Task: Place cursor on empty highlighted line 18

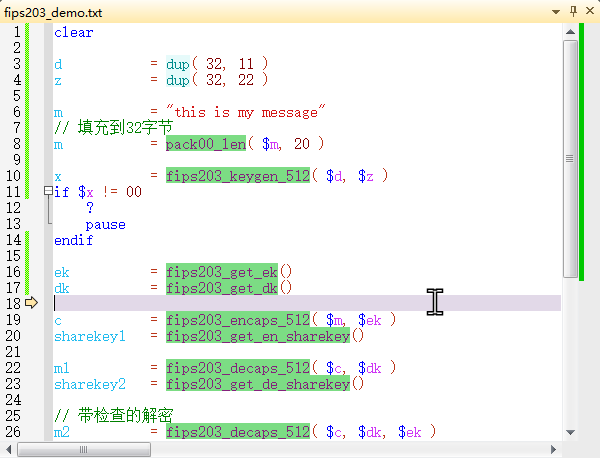Action: point(300,303)
